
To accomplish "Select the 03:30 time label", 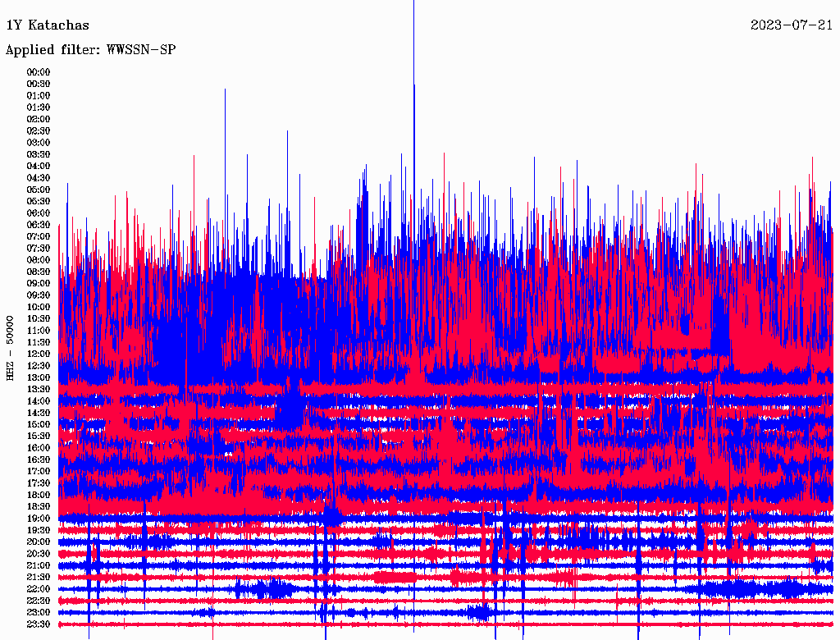I will tap(39, 154).
